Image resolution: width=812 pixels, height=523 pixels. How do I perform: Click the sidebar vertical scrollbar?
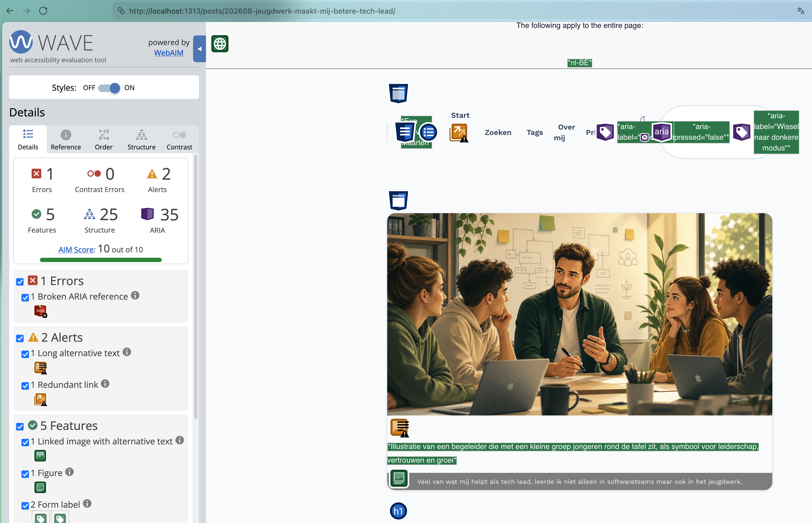pos(195,287)
